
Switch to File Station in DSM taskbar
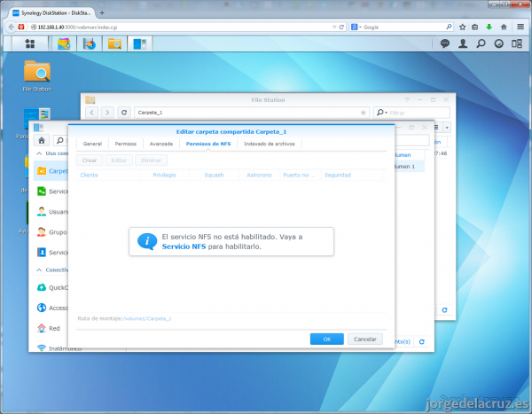[x=114, y=43]
